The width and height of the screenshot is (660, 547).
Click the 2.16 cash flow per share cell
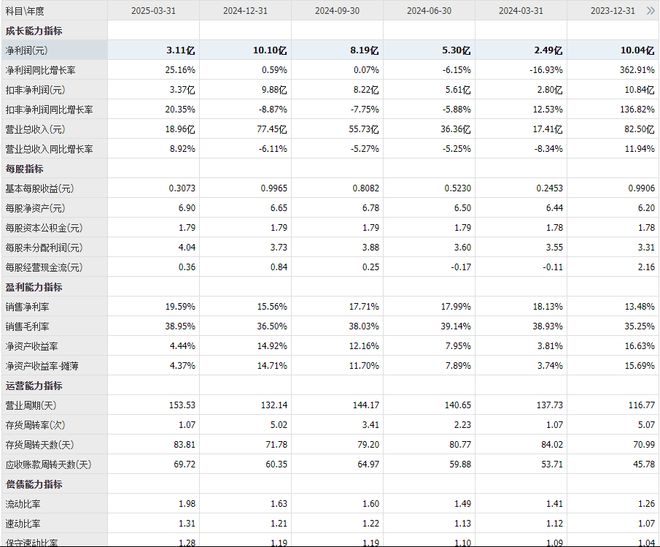click(646, 267)
